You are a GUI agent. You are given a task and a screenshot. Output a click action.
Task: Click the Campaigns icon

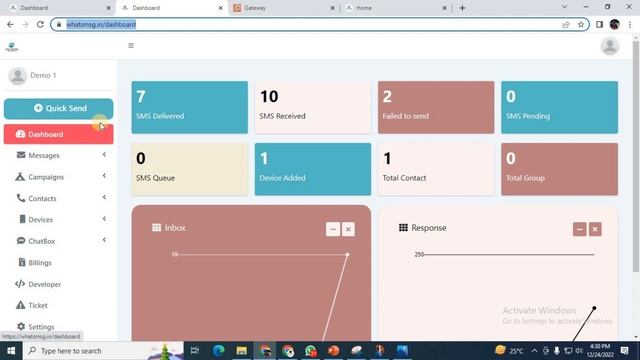pos(20,176)
